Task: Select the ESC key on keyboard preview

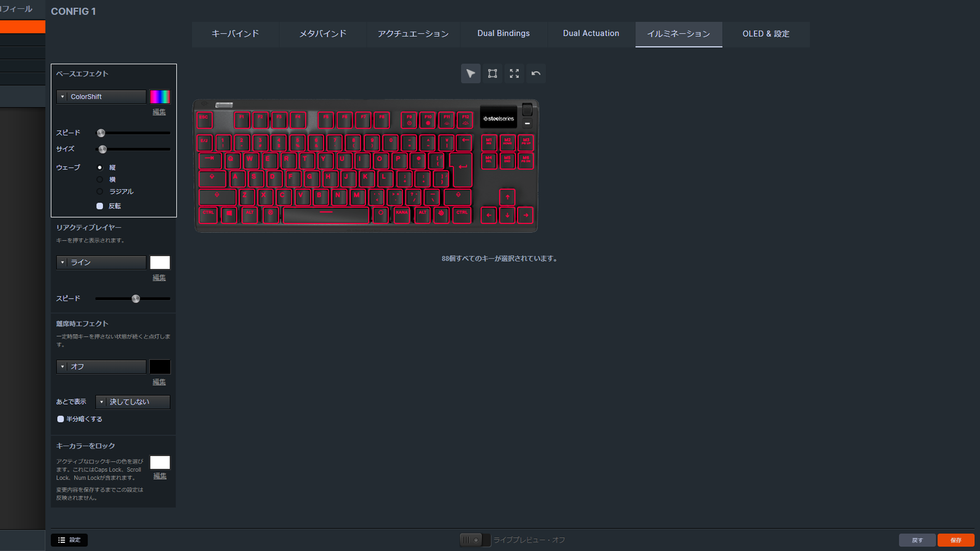Action: coord(204,120)
